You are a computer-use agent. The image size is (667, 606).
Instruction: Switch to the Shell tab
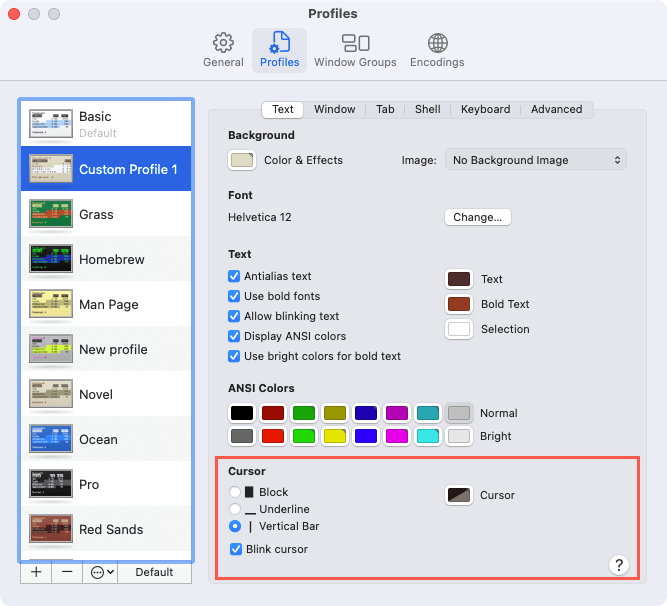coord(428,109)
